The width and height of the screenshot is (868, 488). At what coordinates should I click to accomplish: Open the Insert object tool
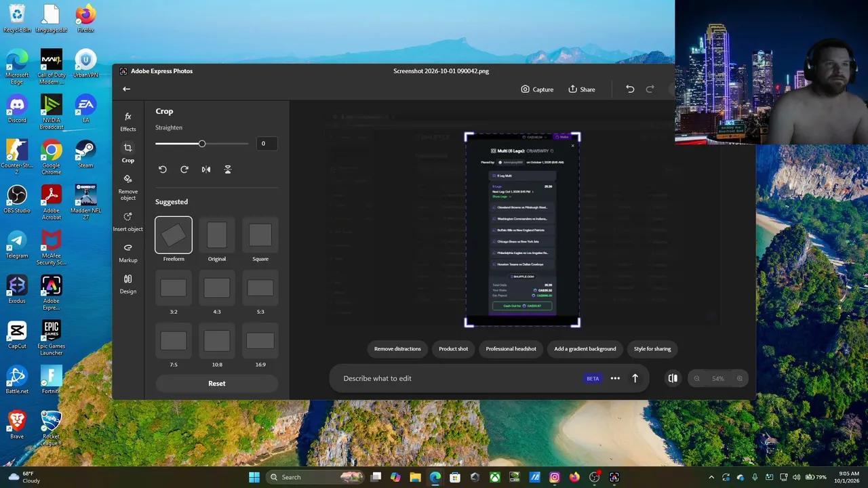point(128,222)
